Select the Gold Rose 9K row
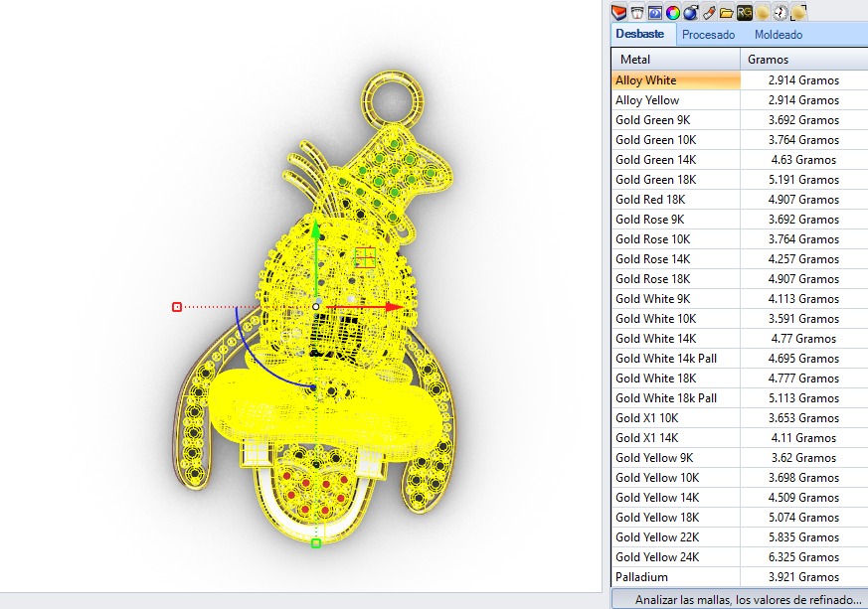Screen dimensions: 868x609 740,220
